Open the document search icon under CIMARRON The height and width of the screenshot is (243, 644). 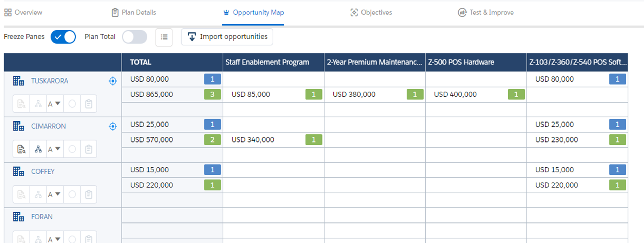pos(21,149)
